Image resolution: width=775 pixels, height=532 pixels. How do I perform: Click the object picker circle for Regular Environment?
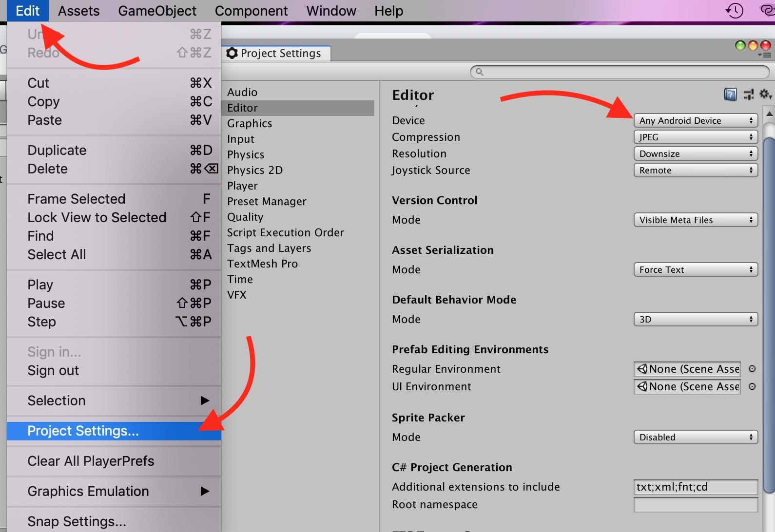pyautogui.click(x=752, y=369)
